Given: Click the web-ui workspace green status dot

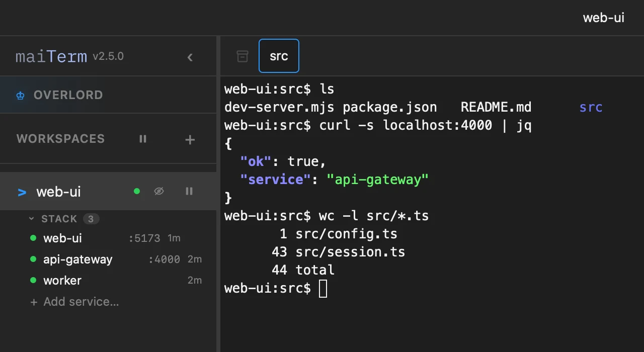Looking at the screenshot, I should click(x=137, y=191).
